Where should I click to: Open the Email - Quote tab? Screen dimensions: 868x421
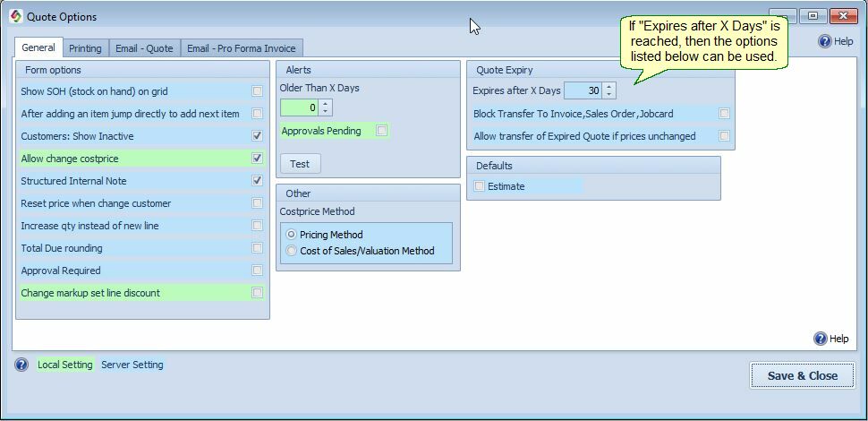click(144, 48)
